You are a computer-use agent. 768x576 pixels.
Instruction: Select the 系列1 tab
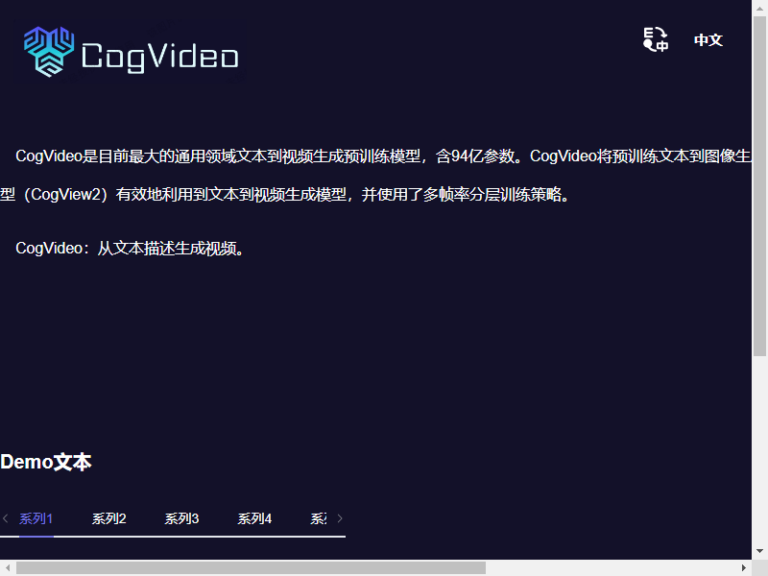click(x=36, y=518)
